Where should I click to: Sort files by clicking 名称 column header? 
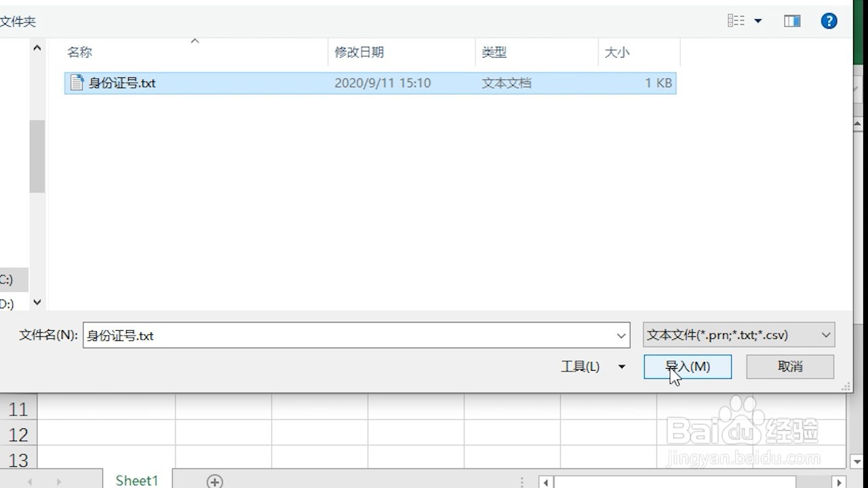click(79, 52)
